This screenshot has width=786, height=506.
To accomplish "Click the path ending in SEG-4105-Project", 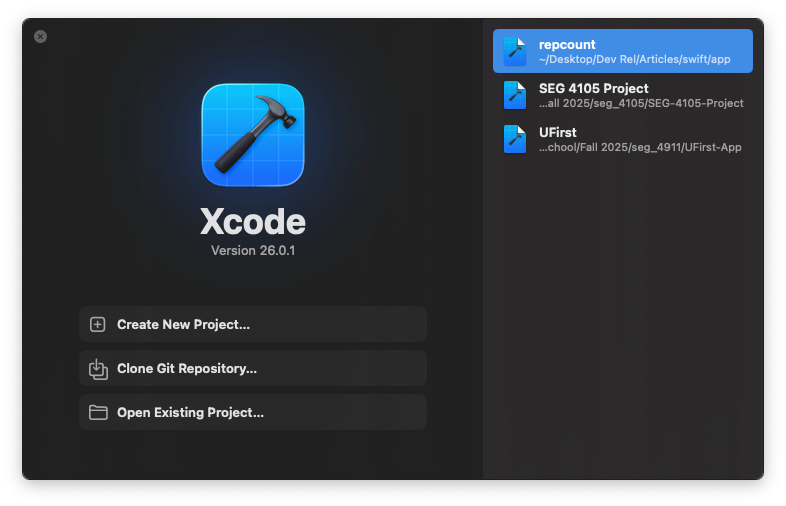I will pos(641,103).
